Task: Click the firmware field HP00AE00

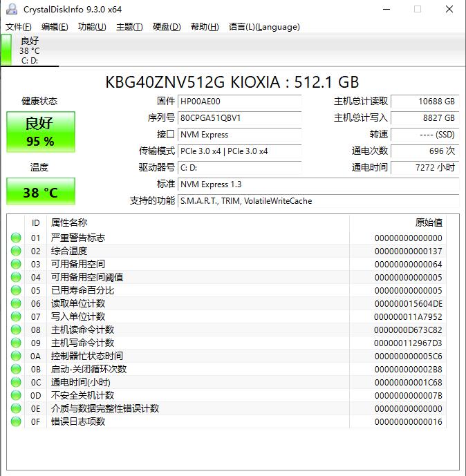Action: [239, 102]
